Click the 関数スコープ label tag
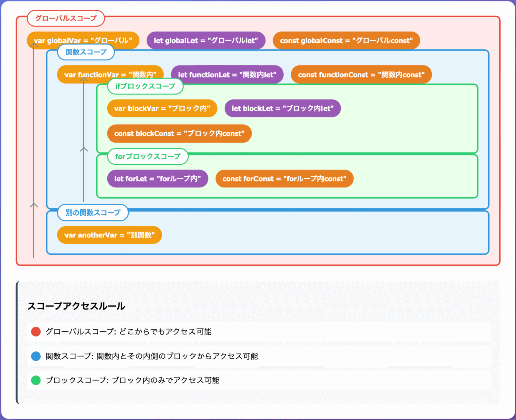This screenshot has width=516, height=420. tap(86, 52)
